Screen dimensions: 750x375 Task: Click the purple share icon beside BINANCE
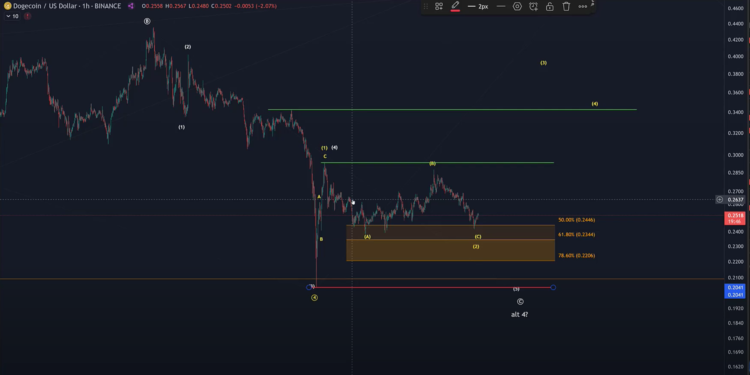[x=131, y=6]
